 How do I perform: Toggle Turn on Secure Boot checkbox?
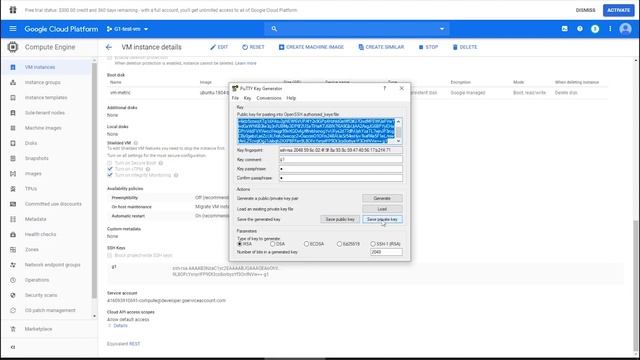pyautogui.click(x=110, y=163)
